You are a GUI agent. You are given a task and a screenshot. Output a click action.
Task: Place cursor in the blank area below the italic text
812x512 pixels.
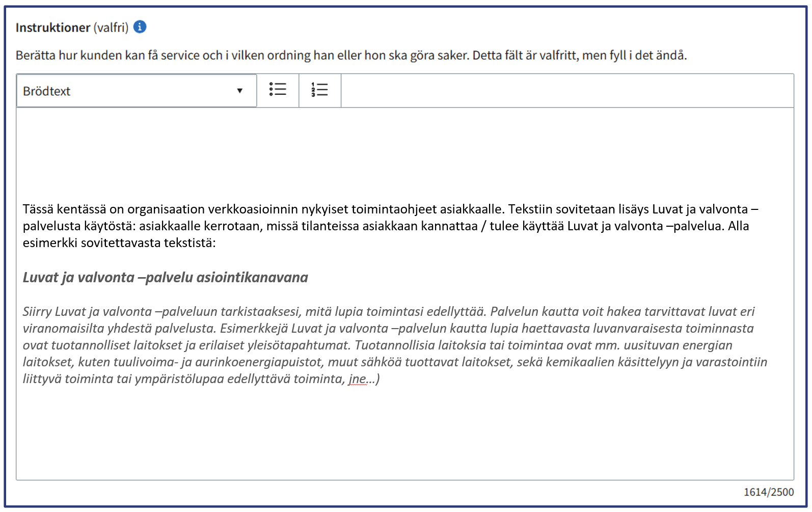point(404,433)
